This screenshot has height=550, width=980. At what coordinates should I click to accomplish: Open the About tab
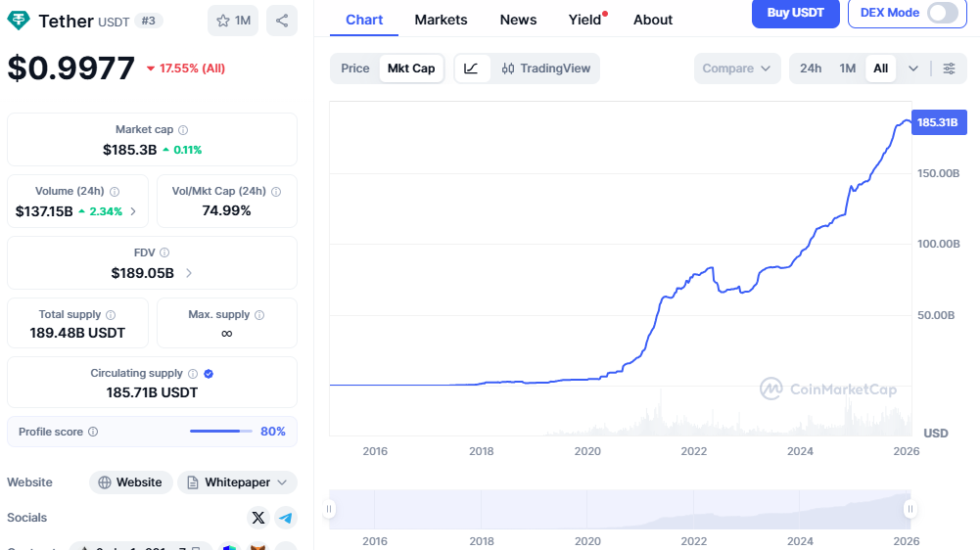pyautogui.click(x=653, y=20)
